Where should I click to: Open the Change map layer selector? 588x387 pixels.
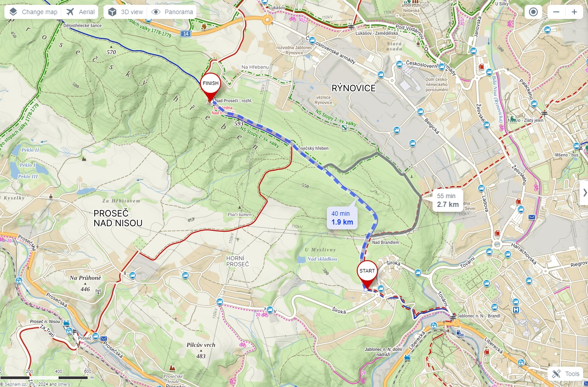point(33,12)
